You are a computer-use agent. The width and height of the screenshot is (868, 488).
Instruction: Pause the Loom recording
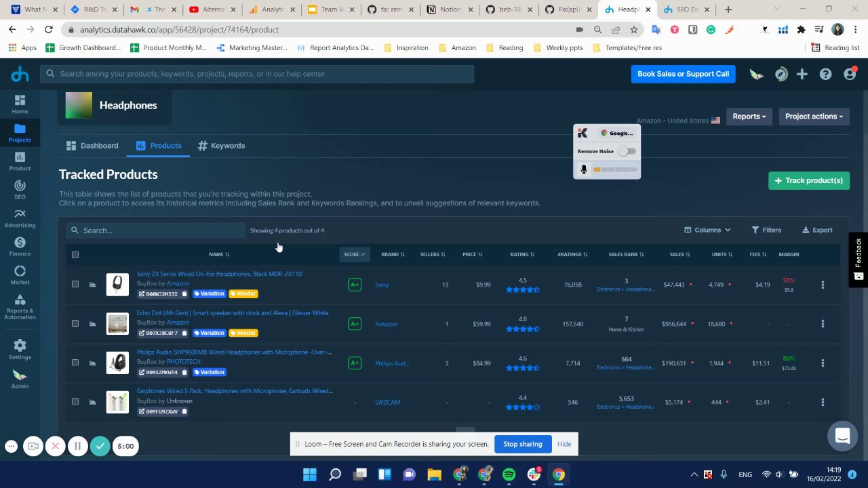tap(77, 446)
